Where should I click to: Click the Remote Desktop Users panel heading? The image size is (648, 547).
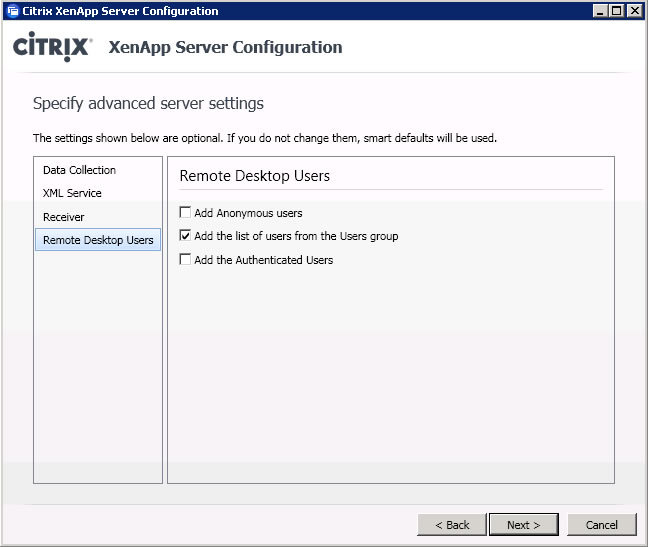click(x=255, y=176)
